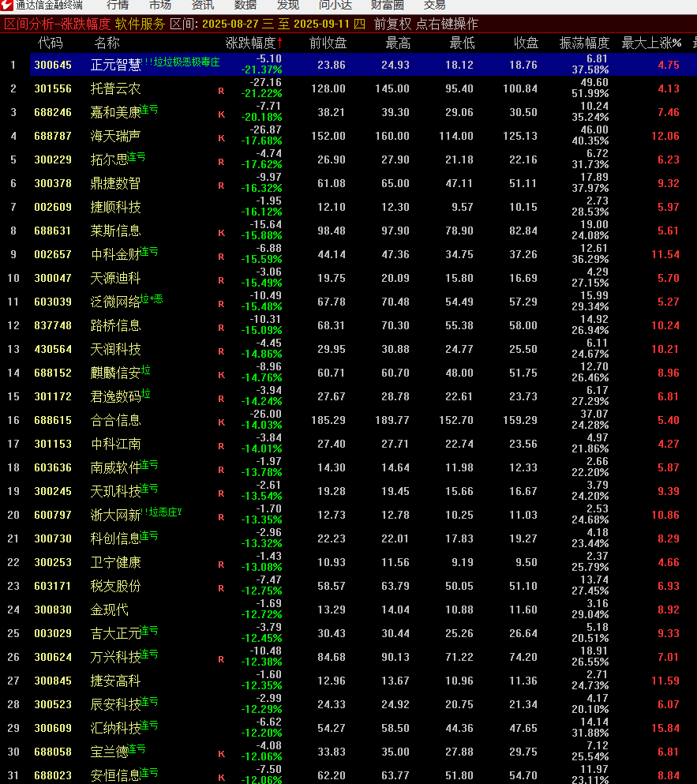697x784 pixels.
Task: Click 前收盘 value 185.29 of 合合信息
Action: tap(328, 420)
